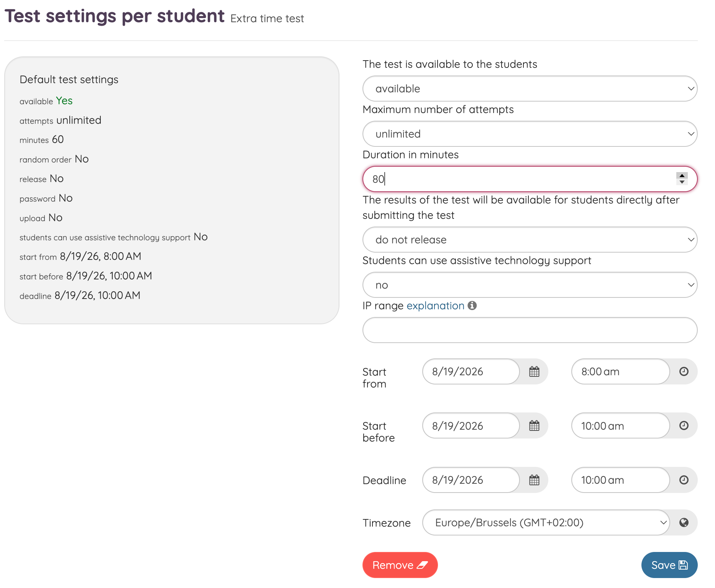Click the 'upload No' default row

click(x=41, y=218)
